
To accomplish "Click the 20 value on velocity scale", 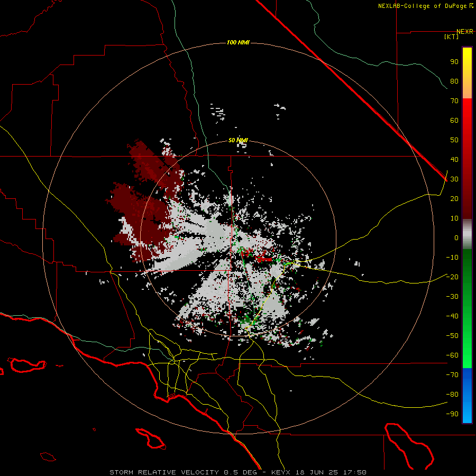I will 454,199.
